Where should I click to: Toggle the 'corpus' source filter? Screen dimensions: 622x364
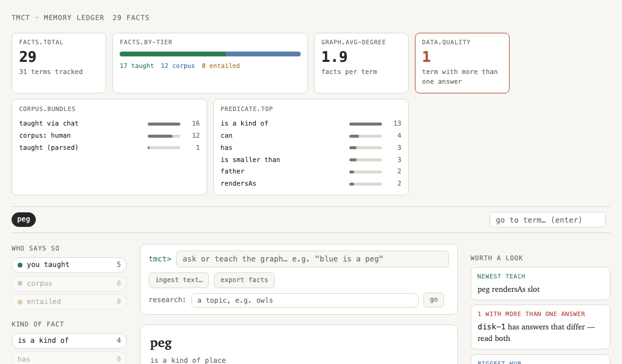[69, 283]
